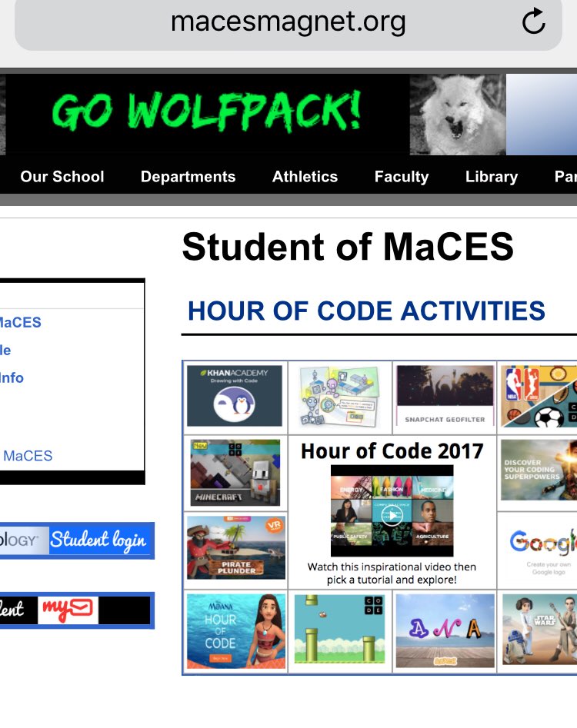Open the Minecraft coding activity tile
Image resolution: width=577 pixels, height=728 pixels.
click(235, 473)
